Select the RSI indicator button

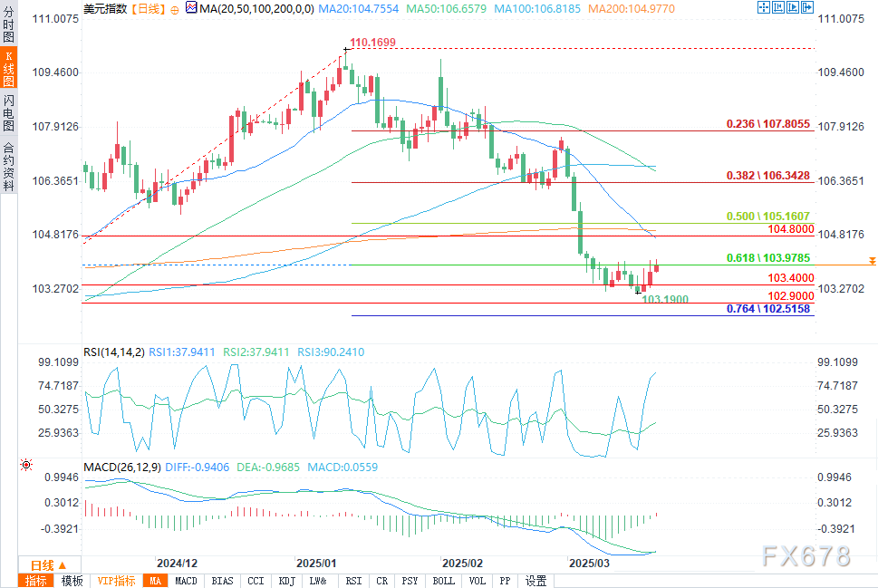(353, 581)
